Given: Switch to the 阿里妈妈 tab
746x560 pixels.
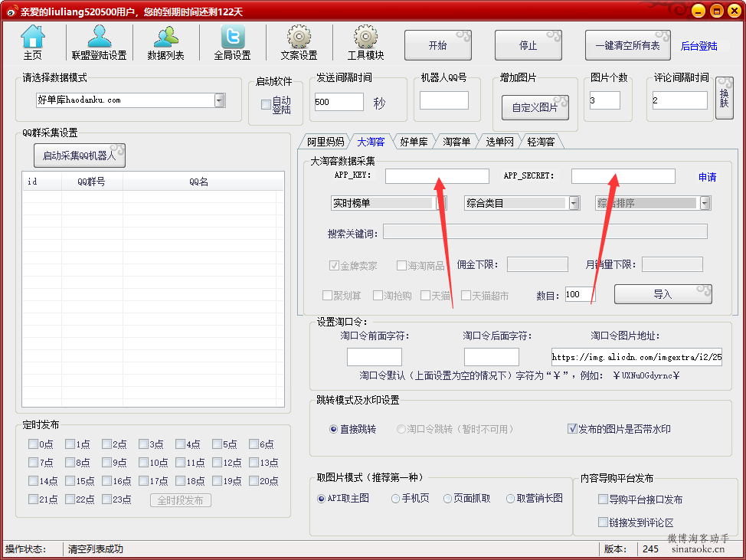Looking at the screenshot, I should [326, 142].
